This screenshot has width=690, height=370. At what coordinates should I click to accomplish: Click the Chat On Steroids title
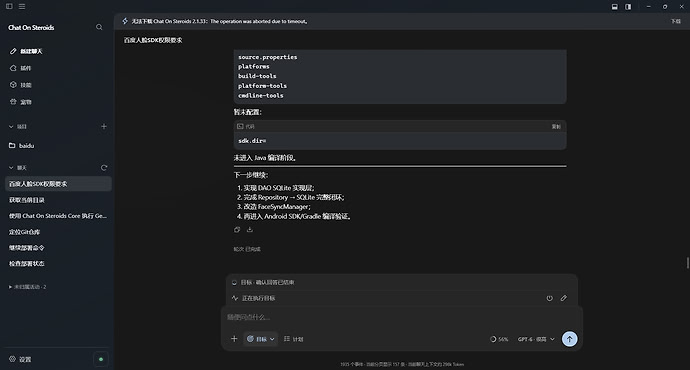31,27
